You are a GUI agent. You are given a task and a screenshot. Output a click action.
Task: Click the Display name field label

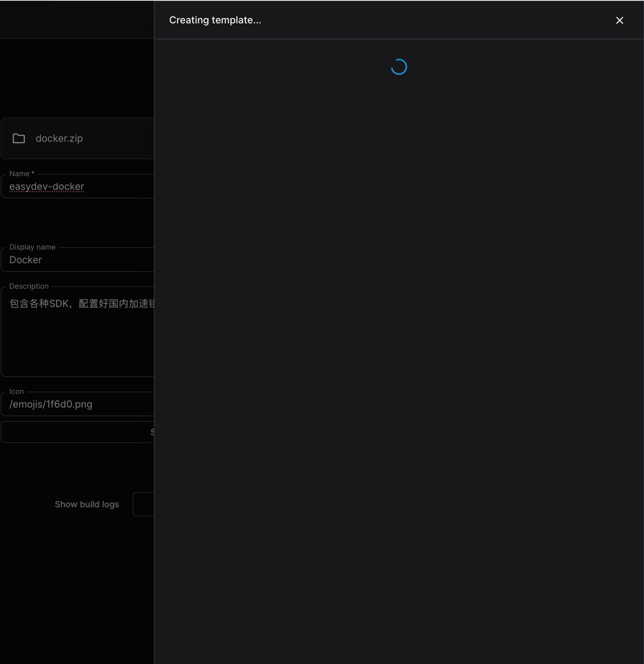pos(32,247)
